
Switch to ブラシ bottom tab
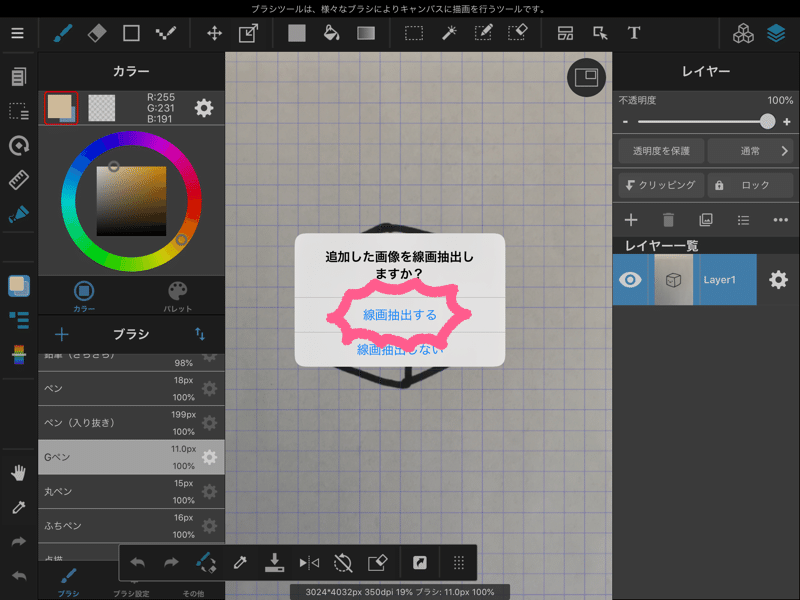coord(68,582)
